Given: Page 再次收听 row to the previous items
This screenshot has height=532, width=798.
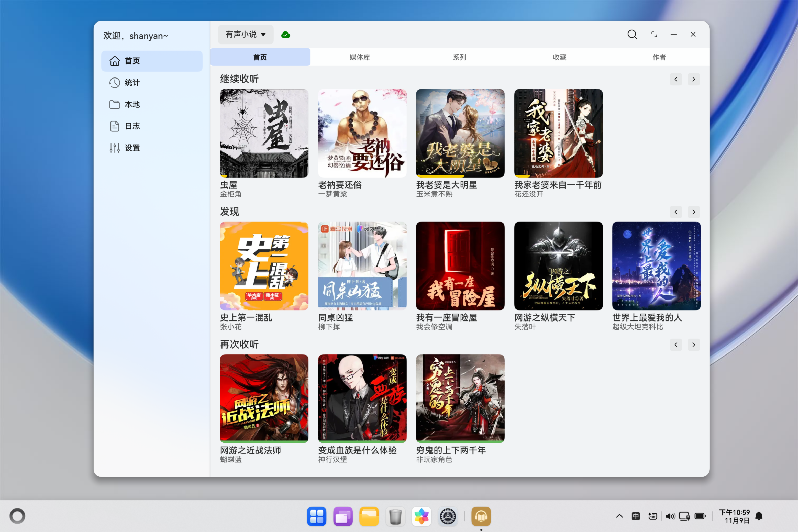Looking at the screenshot, I should (x=676, y=345).
